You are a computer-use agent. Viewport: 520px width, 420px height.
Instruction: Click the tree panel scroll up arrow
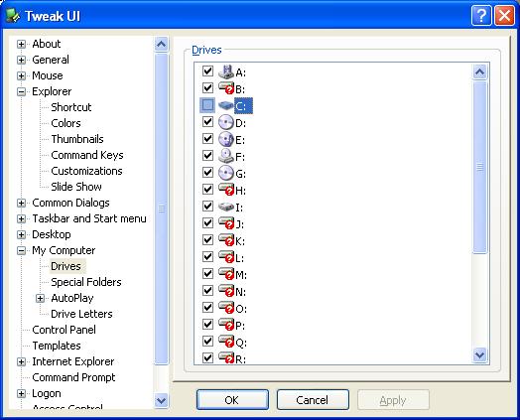coord(161,44)
